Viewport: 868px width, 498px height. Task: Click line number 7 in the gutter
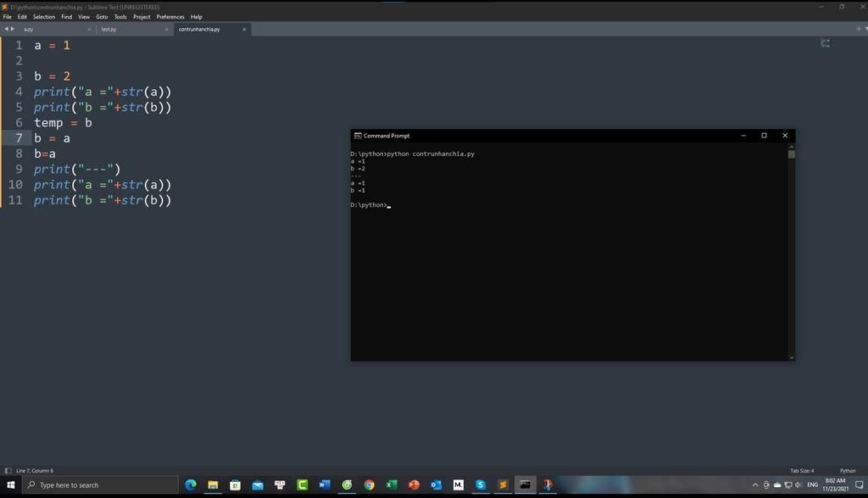[x=19, y=138]
